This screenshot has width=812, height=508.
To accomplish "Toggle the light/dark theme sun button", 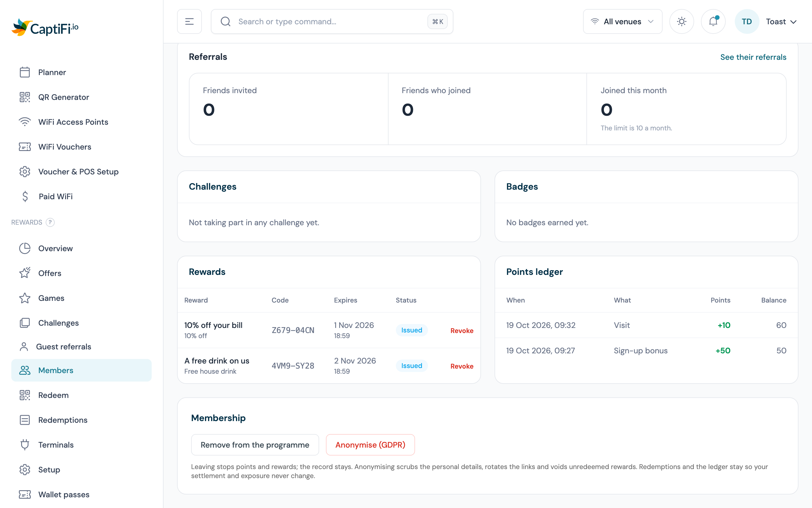I will click(x=681, y=21).
